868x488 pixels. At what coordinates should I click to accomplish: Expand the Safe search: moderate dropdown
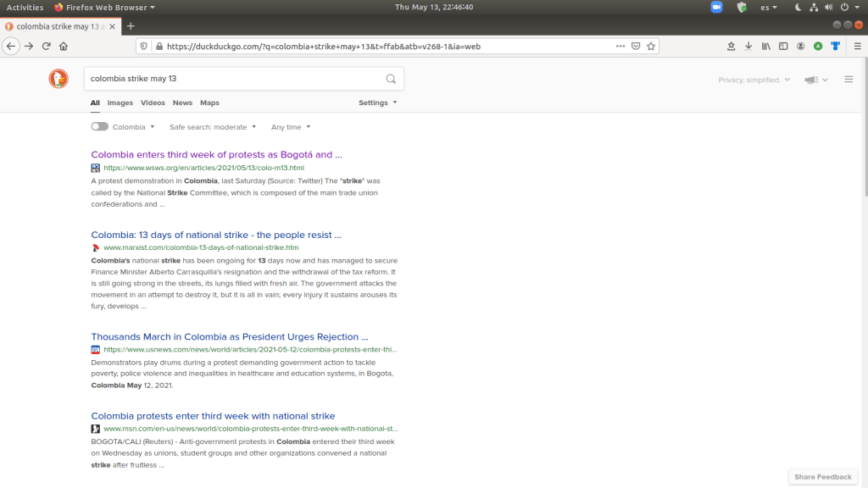pos(213,127)
